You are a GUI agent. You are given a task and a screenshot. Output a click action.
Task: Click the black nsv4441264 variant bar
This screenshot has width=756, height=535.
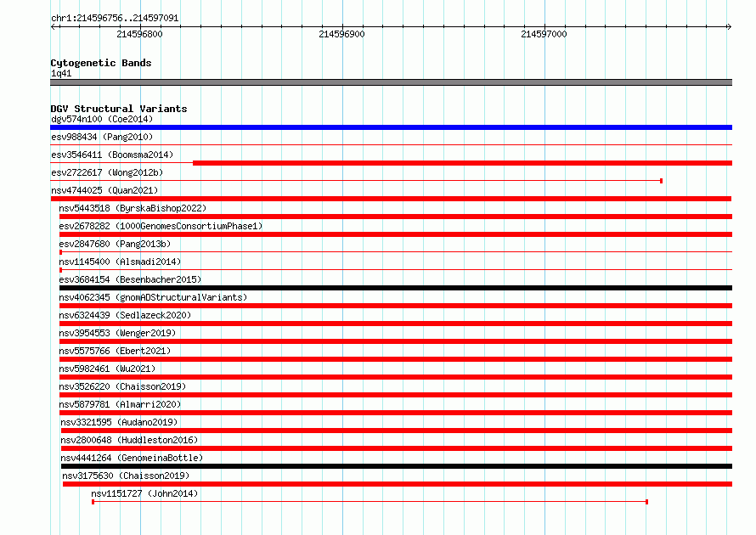coord(397,466)
